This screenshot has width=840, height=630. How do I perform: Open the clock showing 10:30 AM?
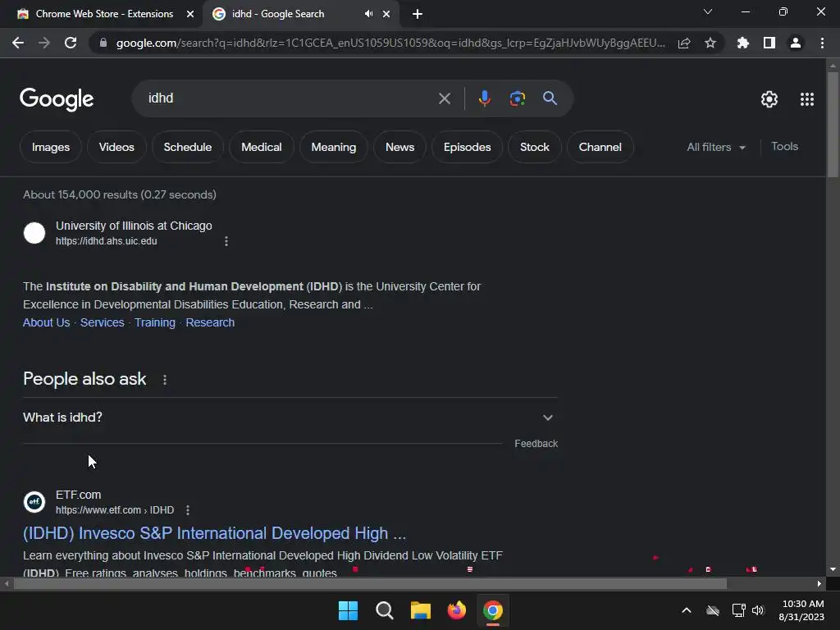[802, 610]
